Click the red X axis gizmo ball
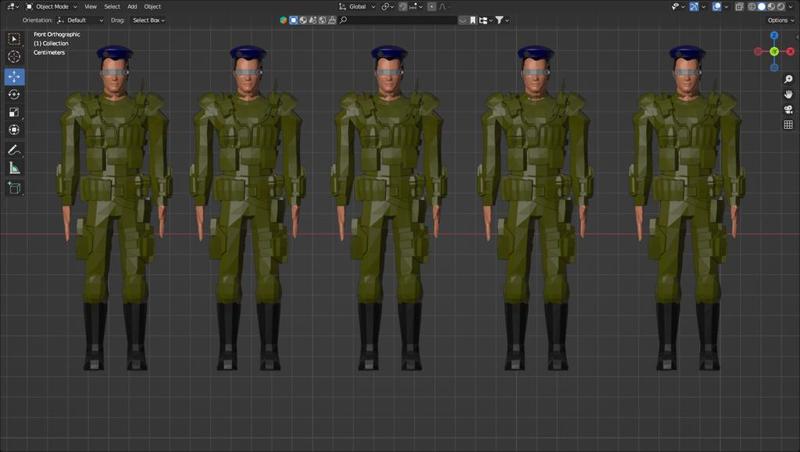The height and width of the screenshot is (452, 800). pos(790,52)
